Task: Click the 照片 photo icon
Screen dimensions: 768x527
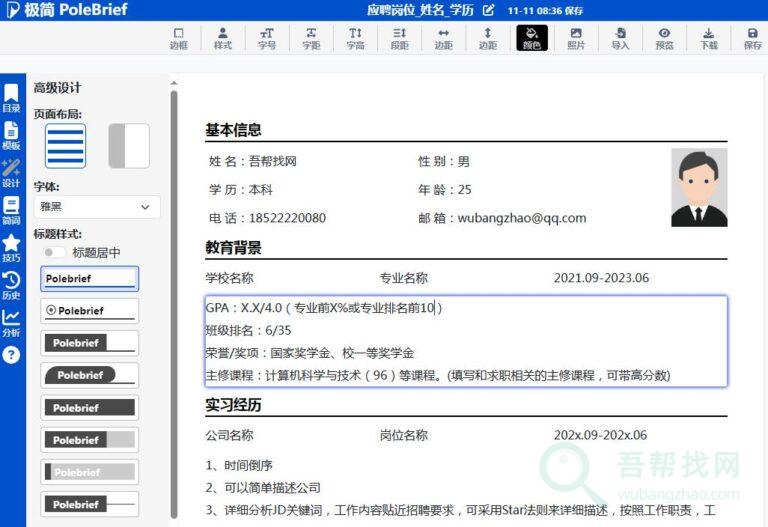Action: point(576,38)
